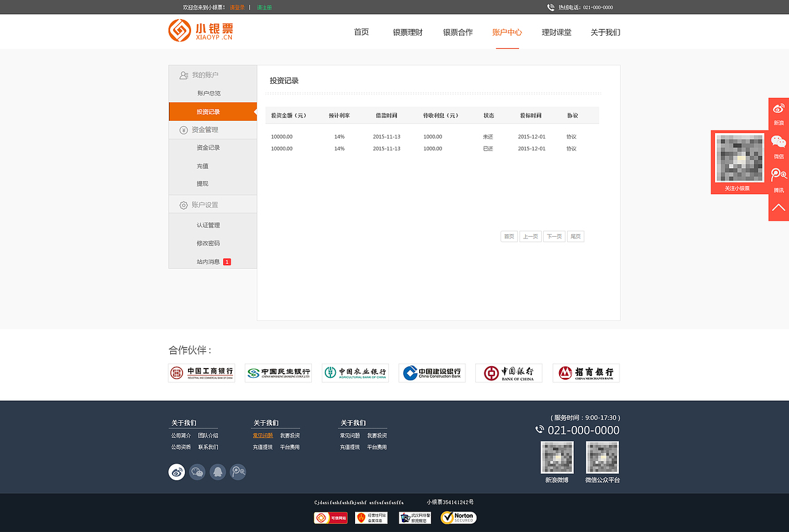Screen dimensions: 789x532
Task: Open 公司简介 footer link
Action: click(x=181, y=436)
